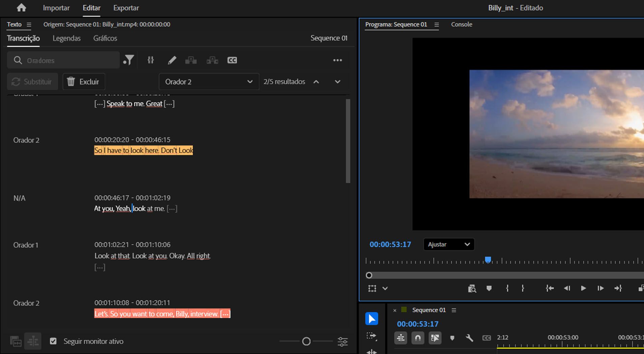Select the pencil edit icon in transcript toolbar
Screen dimensions: 644x354
[x=172, y=60]
